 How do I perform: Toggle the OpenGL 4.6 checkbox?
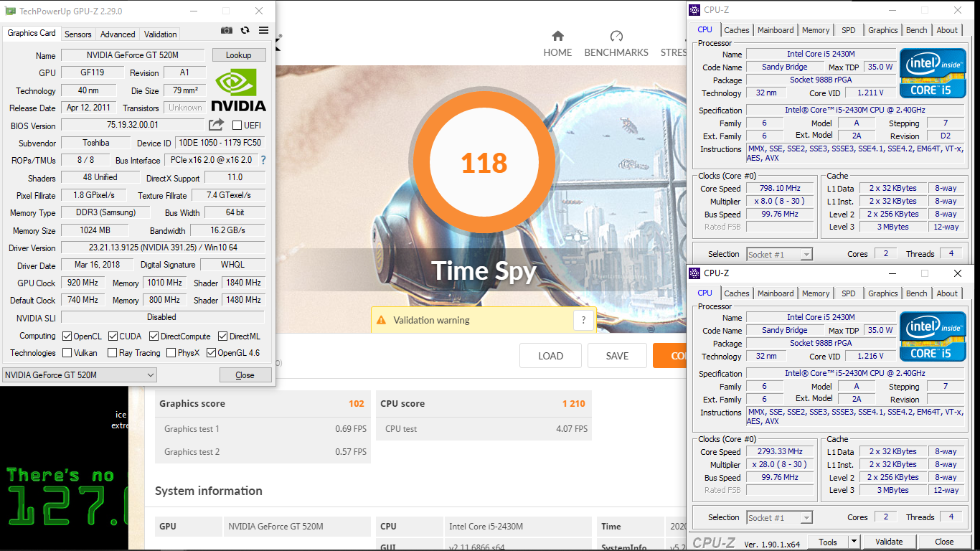211,352
